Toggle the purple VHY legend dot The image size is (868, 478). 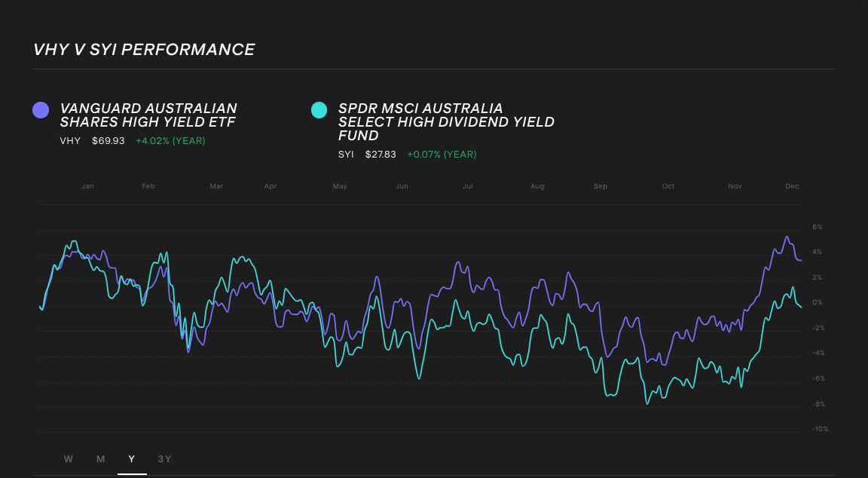coord(39,109)
